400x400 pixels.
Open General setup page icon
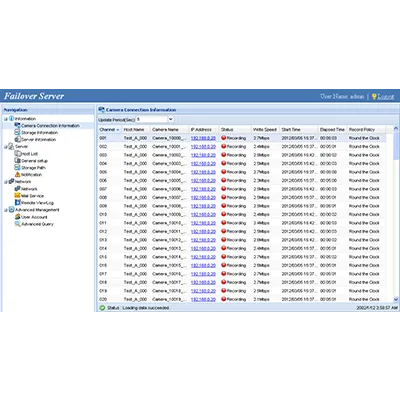pos(17,161)
